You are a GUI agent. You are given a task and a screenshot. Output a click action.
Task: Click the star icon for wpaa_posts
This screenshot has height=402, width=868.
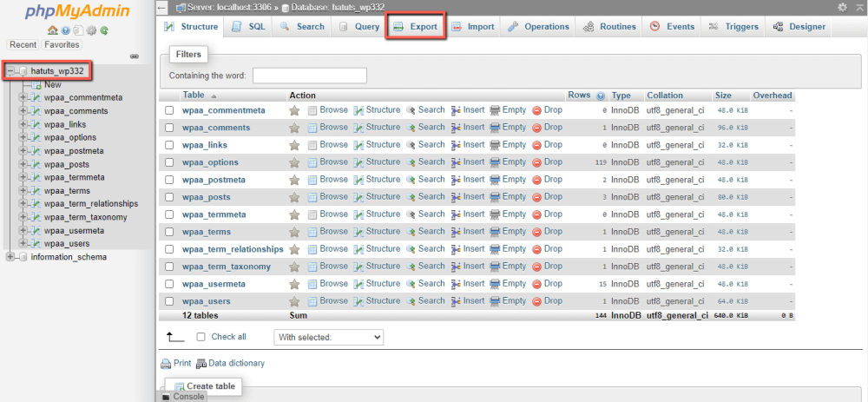click(x=294, y=197)
